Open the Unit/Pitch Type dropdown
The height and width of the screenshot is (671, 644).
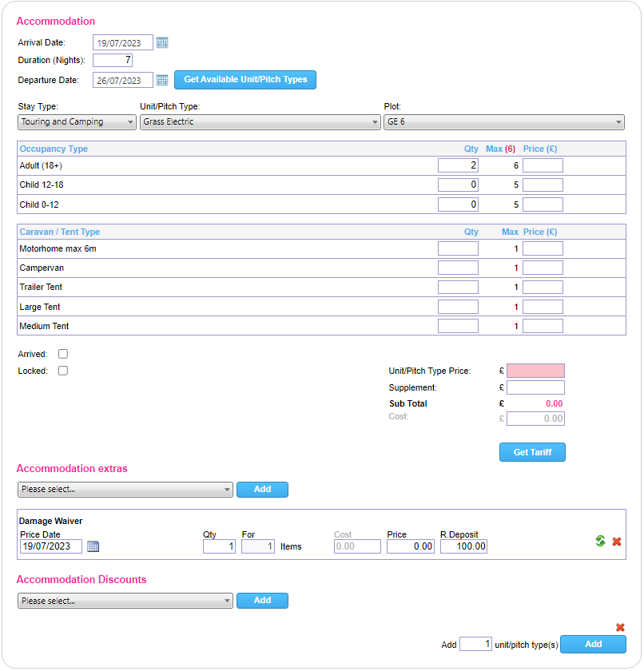[260, 122]
